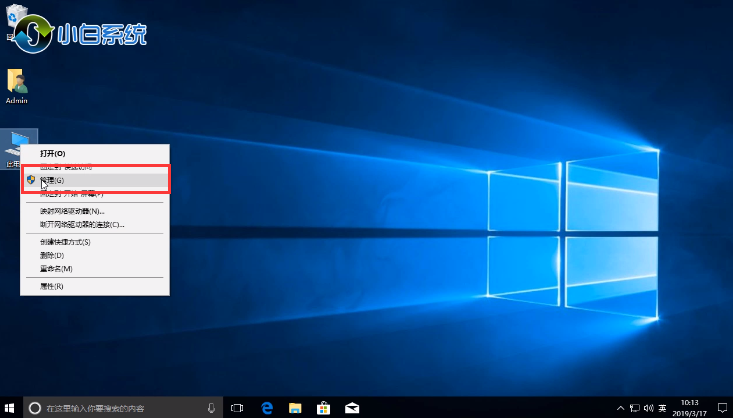This screenshot has width=733, height=418.
Task: Choose 打开(O) in the context menu
Action: (95, 153)
